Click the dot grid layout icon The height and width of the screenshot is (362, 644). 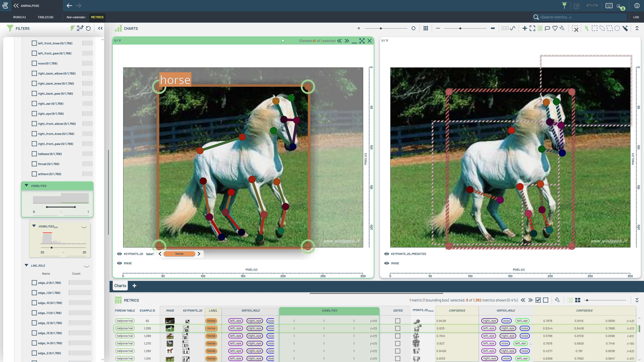[x=425, y=28]
